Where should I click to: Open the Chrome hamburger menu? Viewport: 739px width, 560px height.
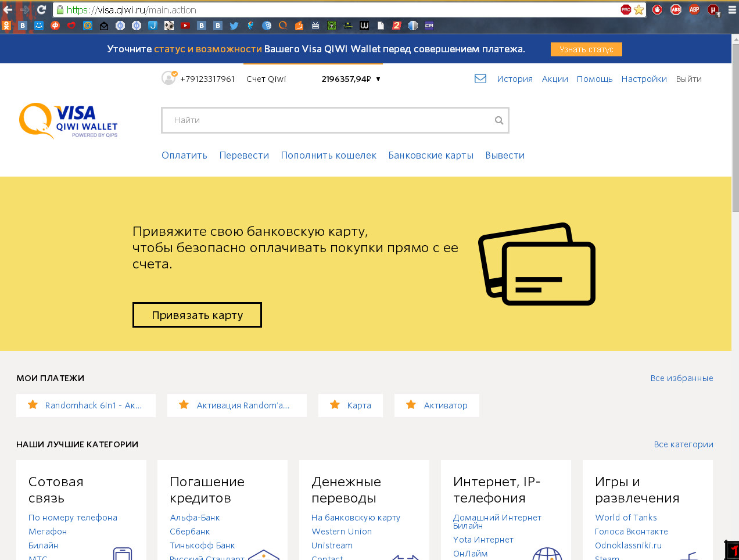pyautogui.click(x=732, y=9)
